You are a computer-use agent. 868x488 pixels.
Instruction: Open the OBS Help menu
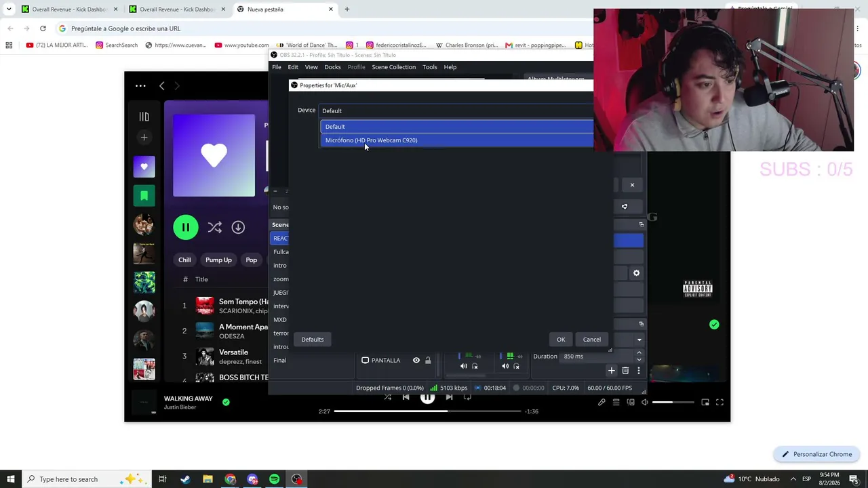[x=450, y=67]
